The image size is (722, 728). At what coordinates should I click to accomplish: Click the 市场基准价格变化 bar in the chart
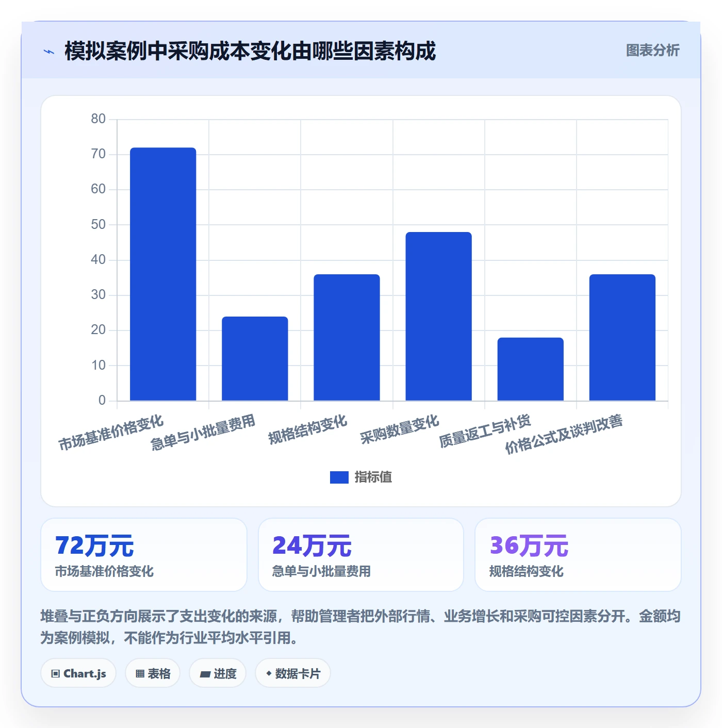click(163, 274)
